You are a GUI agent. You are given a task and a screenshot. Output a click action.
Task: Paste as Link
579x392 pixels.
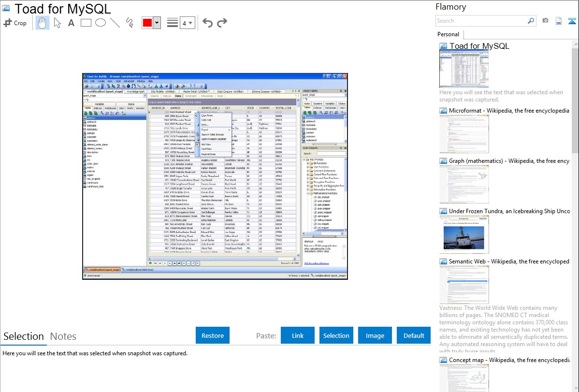(x=298, y=335)
